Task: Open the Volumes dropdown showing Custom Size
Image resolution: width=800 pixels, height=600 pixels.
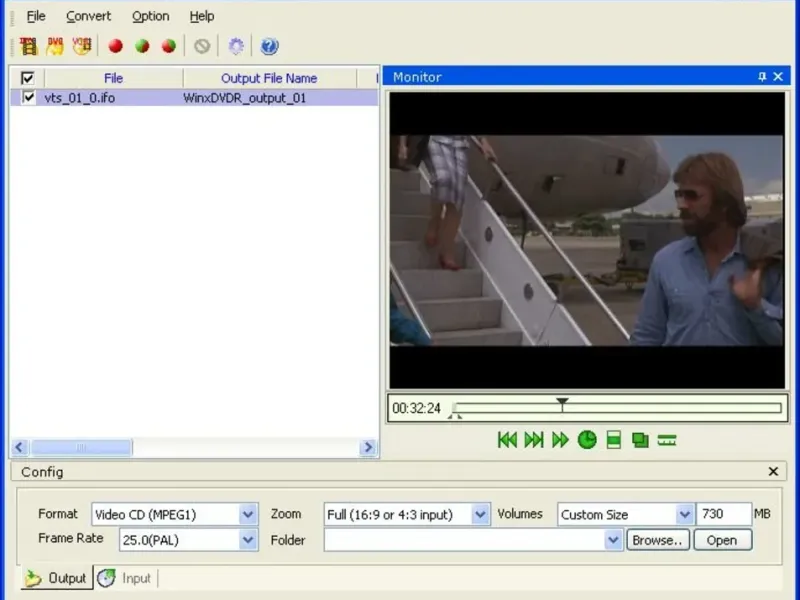Action: 626,514
